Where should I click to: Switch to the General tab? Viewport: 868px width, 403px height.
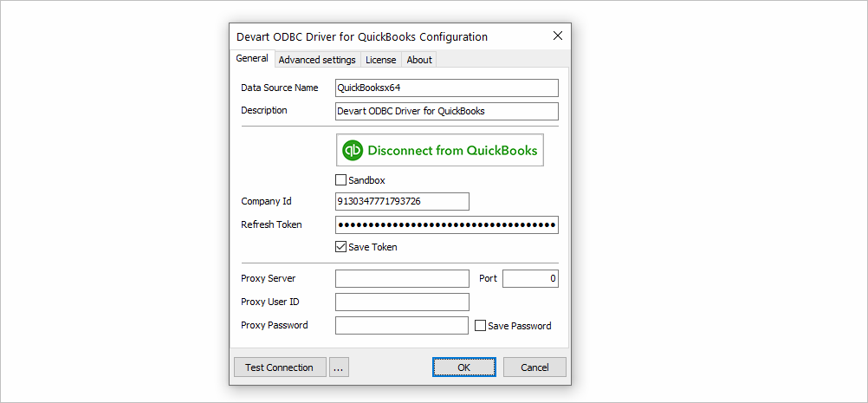(252, 58)
